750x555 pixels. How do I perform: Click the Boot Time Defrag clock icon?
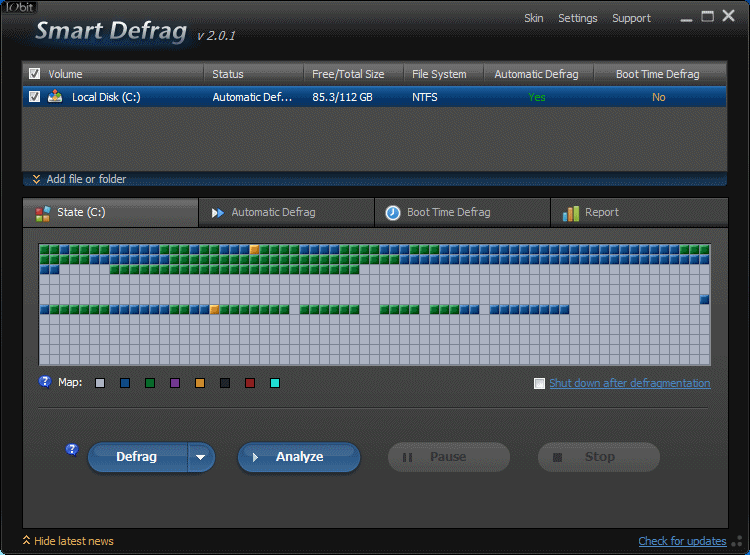pos(393,212)
